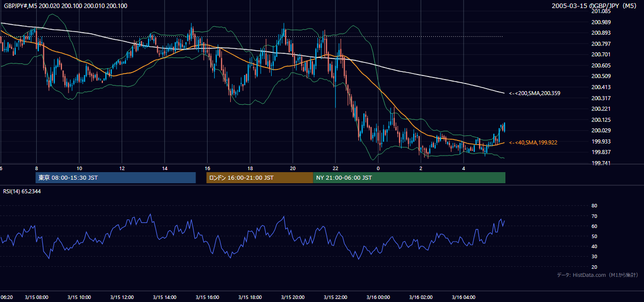The width and height of the screenshot is (644, 302).
Task: Click price axis value 200.797
Action: pyautogui.click(x=601, y=44)
